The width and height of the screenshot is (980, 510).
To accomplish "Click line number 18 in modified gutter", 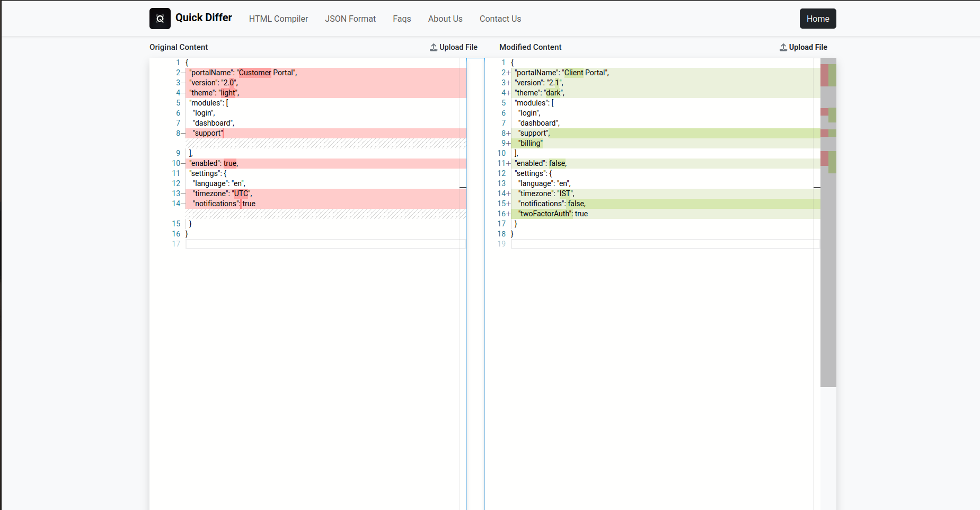I will 501,234.
